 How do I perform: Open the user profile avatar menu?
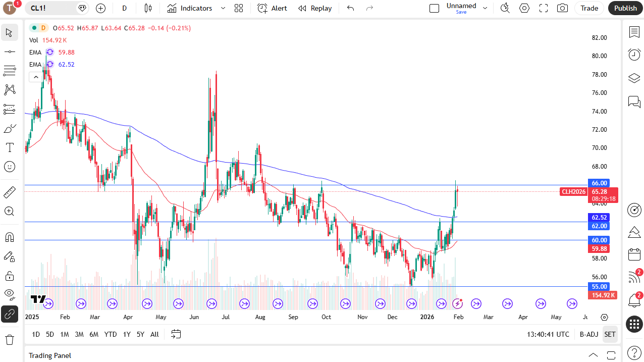coord(10,8)
